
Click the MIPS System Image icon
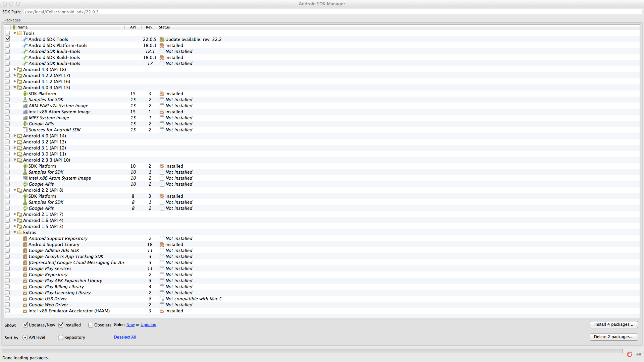click(25, 118)
